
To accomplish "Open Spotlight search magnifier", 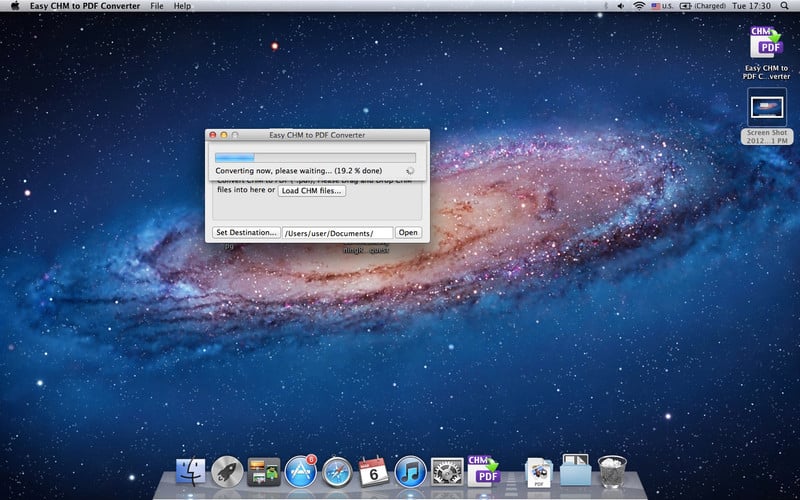I will tap(785, 6).
